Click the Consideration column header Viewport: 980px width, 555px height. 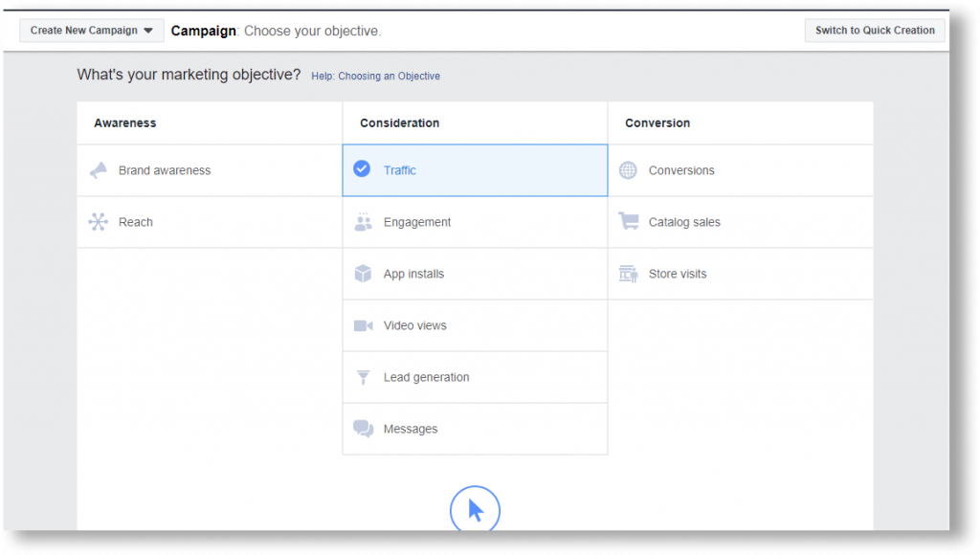[x=399, y=123]
